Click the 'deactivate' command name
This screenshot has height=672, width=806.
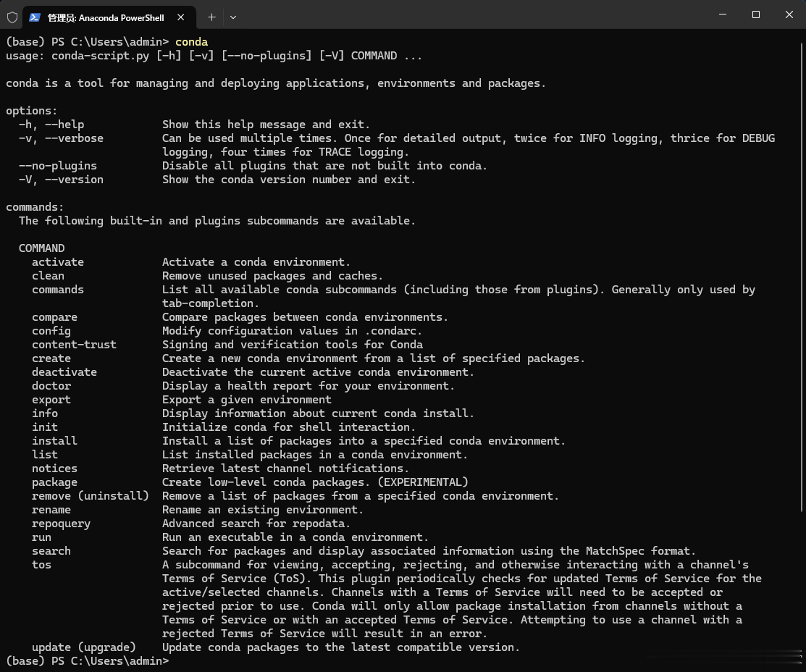pyautogui.click(x=64, y=371)
